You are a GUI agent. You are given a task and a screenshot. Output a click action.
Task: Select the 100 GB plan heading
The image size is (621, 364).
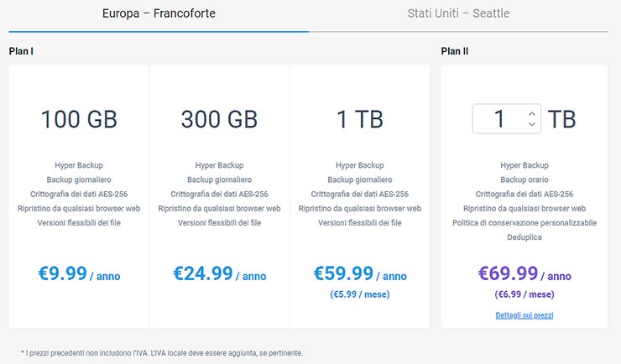[79, 120]
